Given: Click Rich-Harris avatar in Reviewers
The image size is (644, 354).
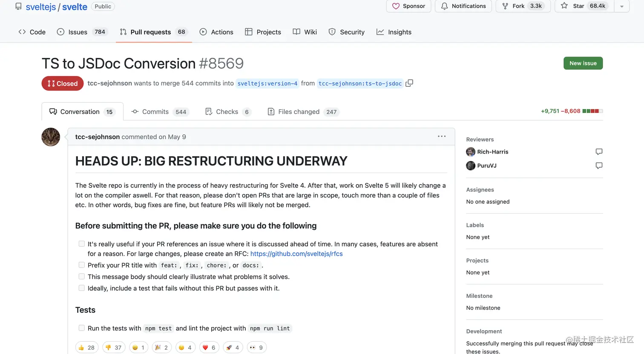Looking at the screenshot, I should click(471, 152).
